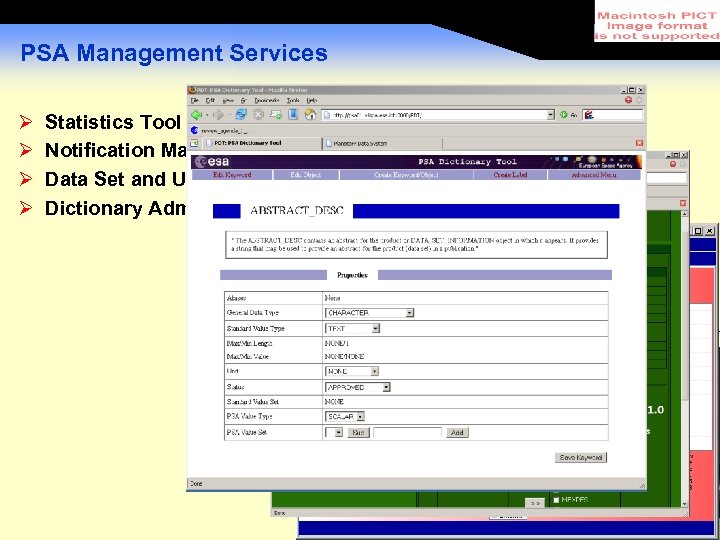Click ABSTRACT_DESC keyword heading
This screenshot has width=720, height=540.
pyautogui.click(x=297, y=211)
